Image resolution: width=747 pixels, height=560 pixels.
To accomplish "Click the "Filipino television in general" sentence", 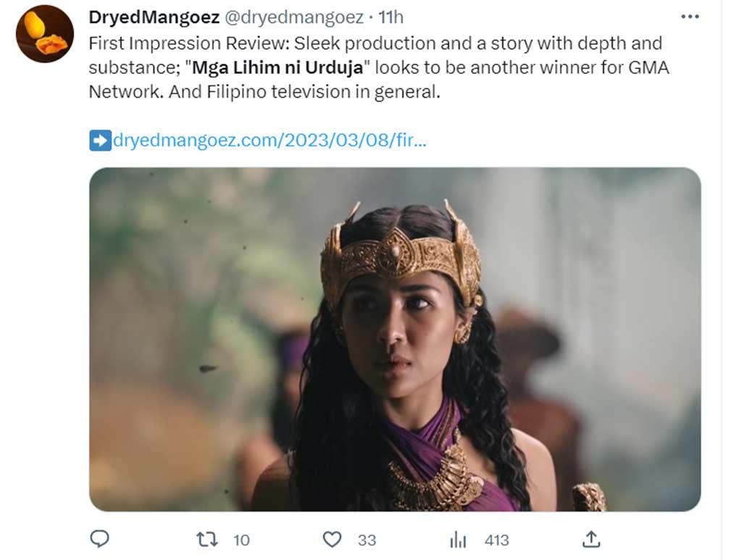I will tap(309, 93).
